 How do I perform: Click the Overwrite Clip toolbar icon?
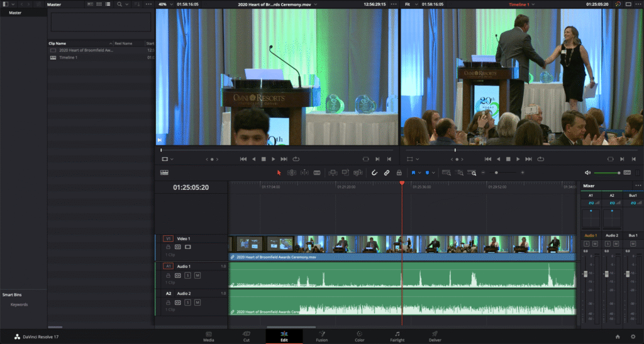pyautogui.click(x=345, y=173)
